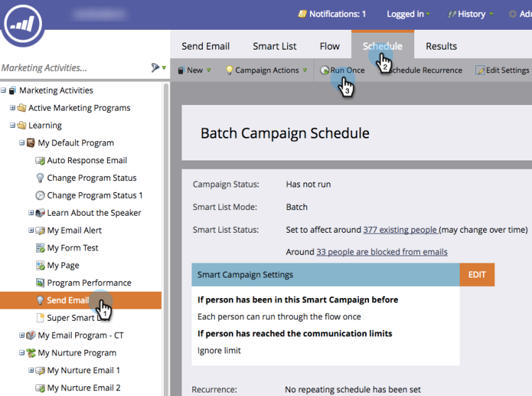The image size is (532, 396).
Task: Click the My Nurture Program sprout icon
Action: click(x=31, y=353)
